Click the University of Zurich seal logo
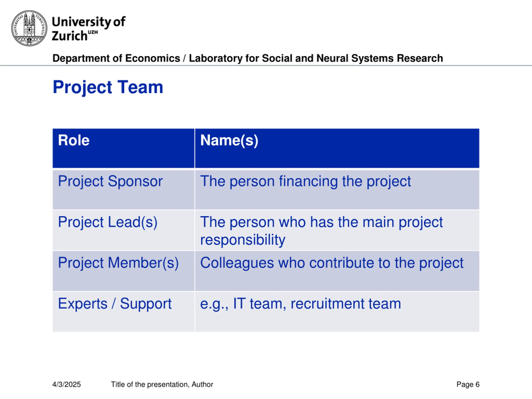 click(29, 28)
